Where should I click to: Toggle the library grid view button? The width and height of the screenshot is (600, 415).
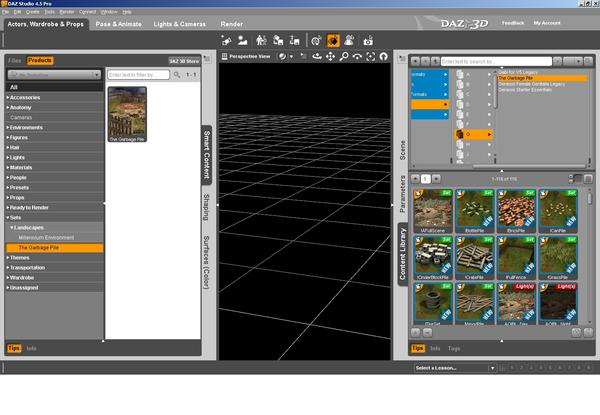pyautogui.click(x=589, y=179)
